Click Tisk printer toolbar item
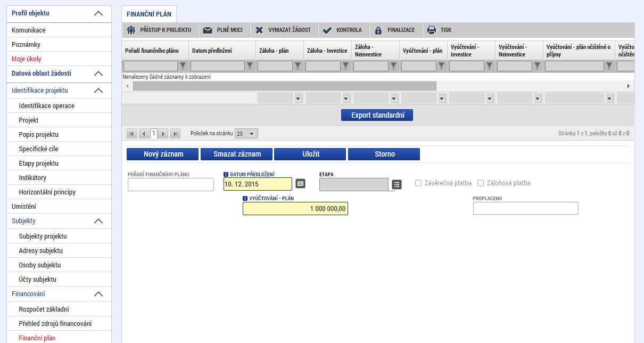This screenshot has height=343, width=644. pyautogui.click(x=439, y=30)
